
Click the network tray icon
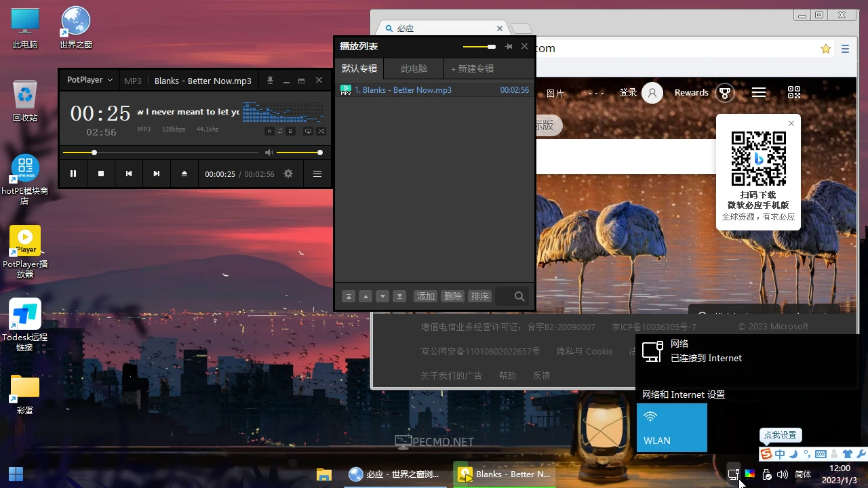pyautogui.click(x=733, y=474)
